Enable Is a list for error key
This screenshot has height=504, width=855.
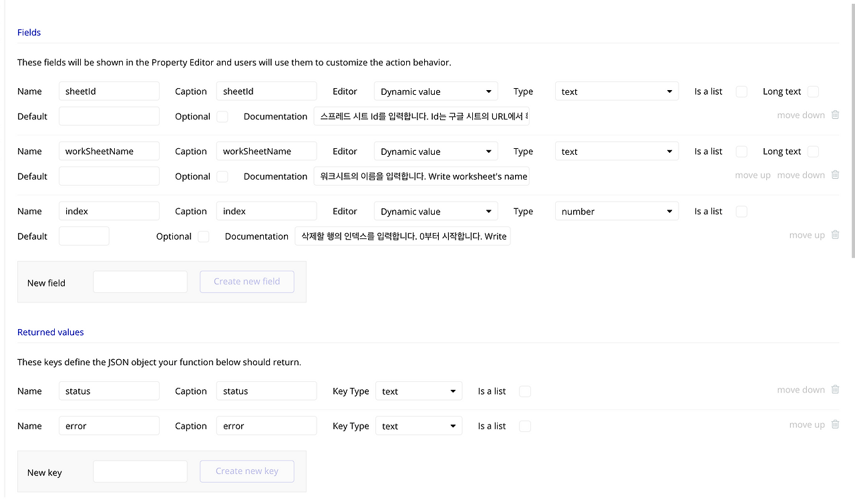[x=525, y=426]
